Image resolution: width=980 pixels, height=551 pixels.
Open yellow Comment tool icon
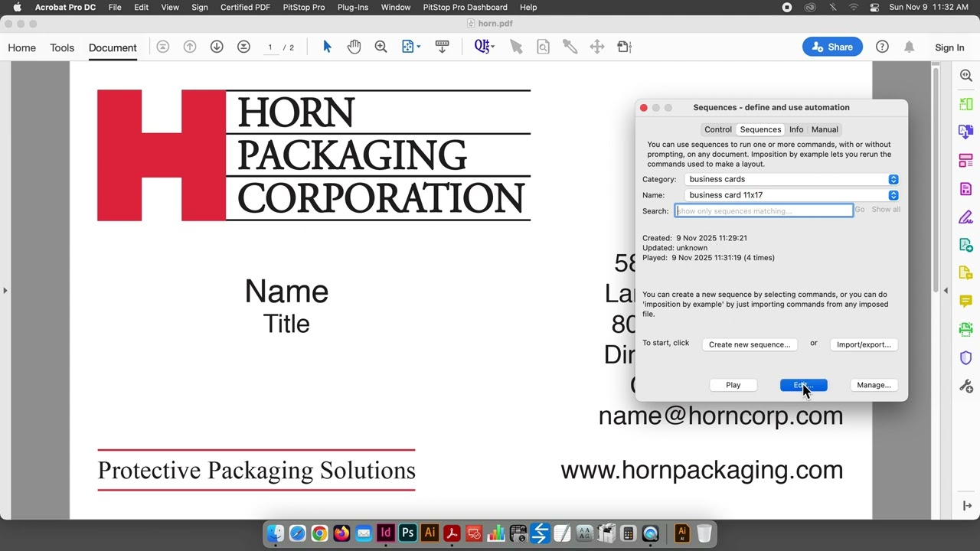pos(966,302)
